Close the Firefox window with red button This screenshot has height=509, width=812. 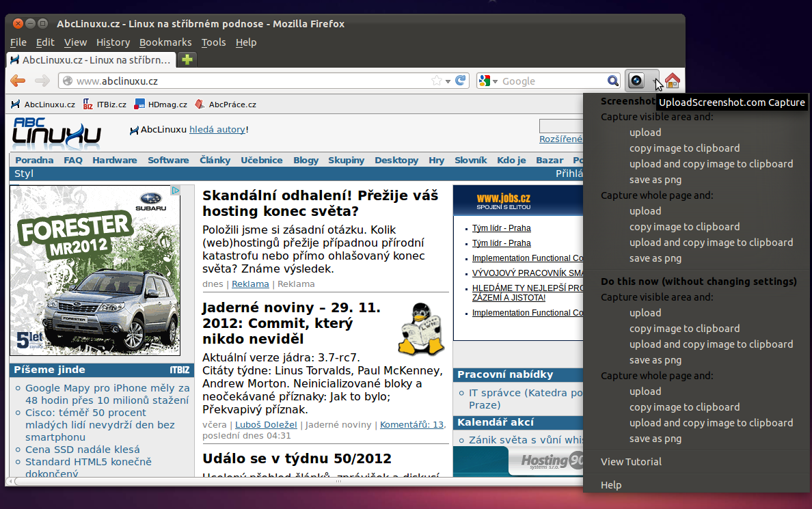(x=18, y=23)
